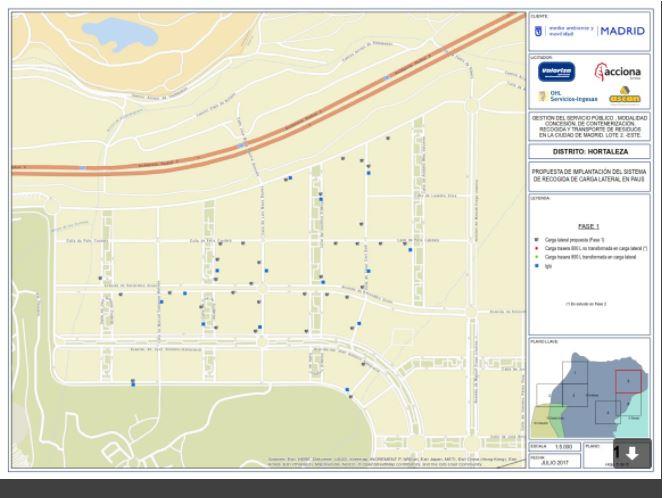
Task: Click the blue Iglú legend marker
Action: (536, 265)
